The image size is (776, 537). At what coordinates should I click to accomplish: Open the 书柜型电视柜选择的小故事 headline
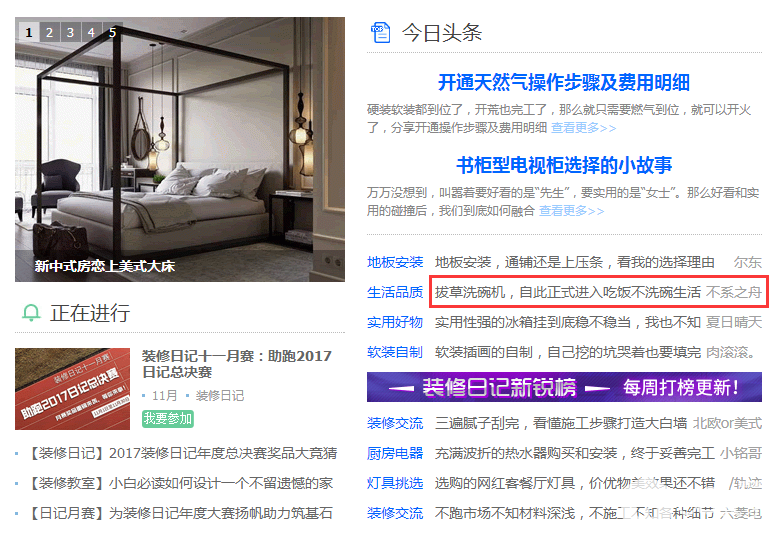pyautogui.click(x=564, y=165)
